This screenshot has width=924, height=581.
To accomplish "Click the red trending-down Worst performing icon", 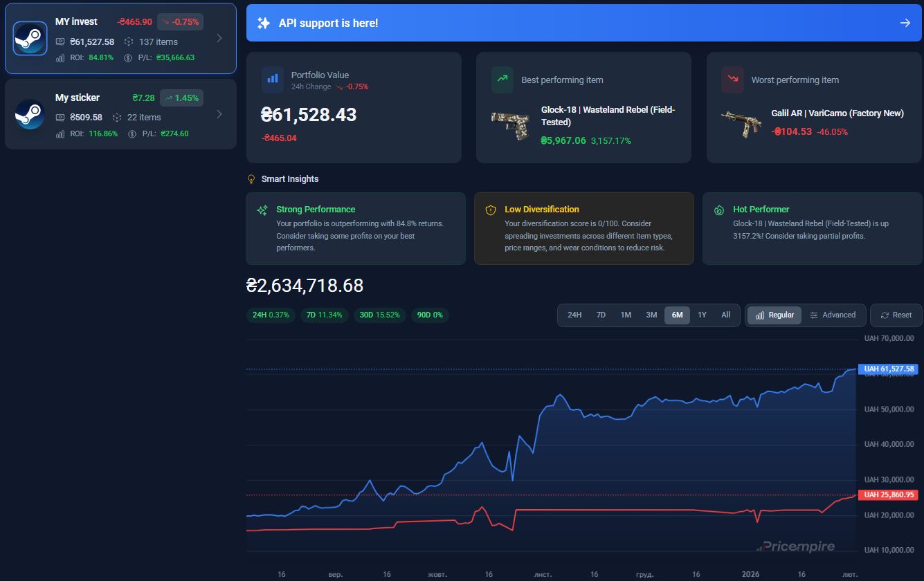I will [732, 80].
